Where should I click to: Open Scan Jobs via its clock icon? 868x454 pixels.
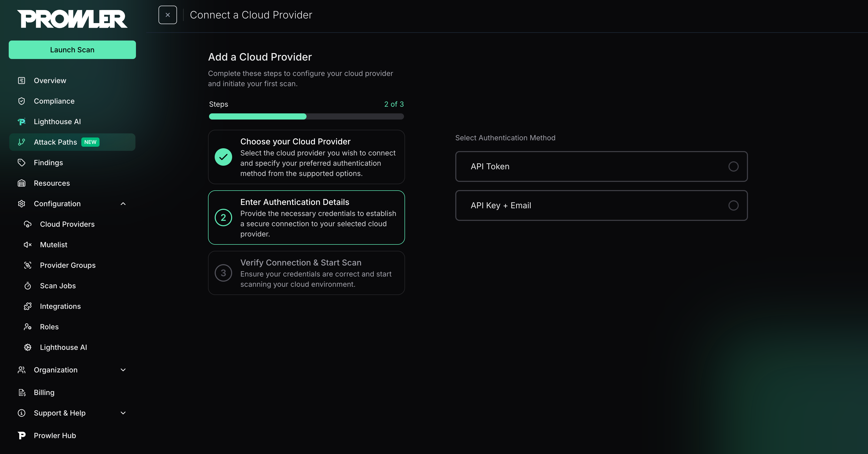click(x=27, y=286)
